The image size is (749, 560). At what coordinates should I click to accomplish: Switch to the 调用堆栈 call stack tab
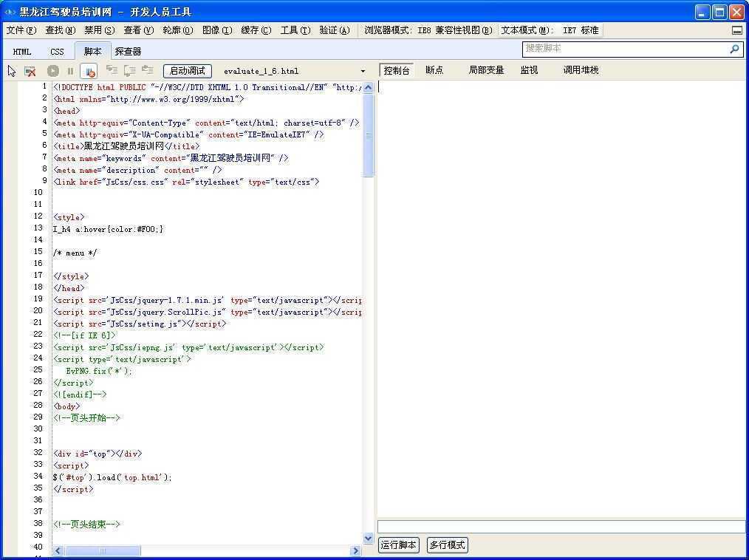(x=581, y=70)
